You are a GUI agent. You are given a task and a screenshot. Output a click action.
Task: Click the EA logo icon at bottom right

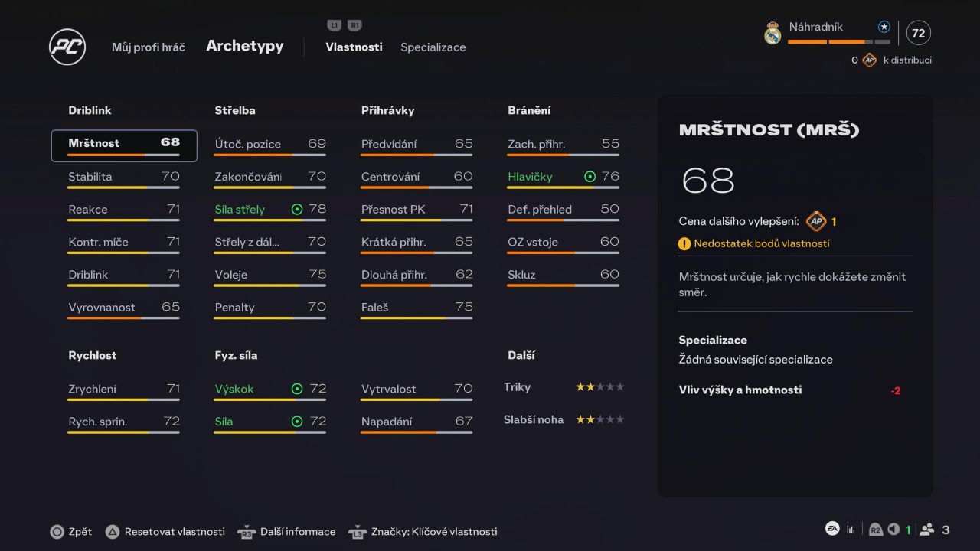coord(831,529)
